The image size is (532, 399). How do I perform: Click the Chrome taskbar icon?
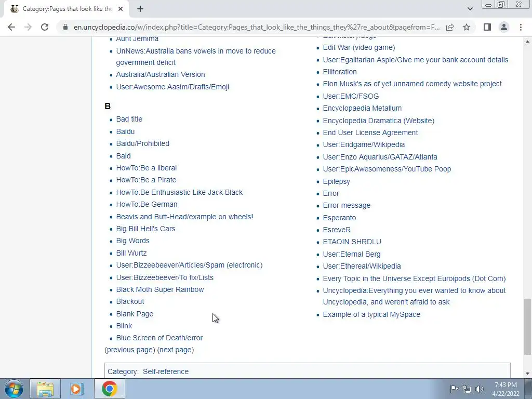click(109, 389)
